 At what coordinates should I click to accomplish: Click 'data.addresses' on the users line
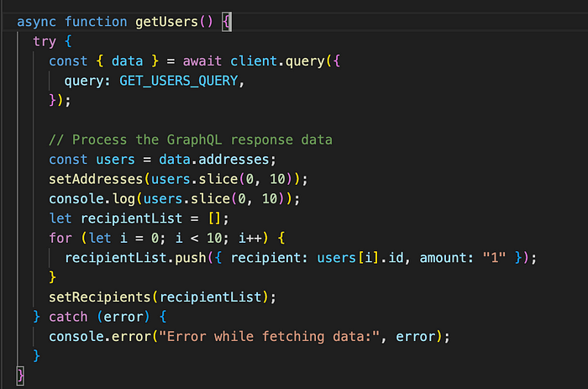coord(213,160)
